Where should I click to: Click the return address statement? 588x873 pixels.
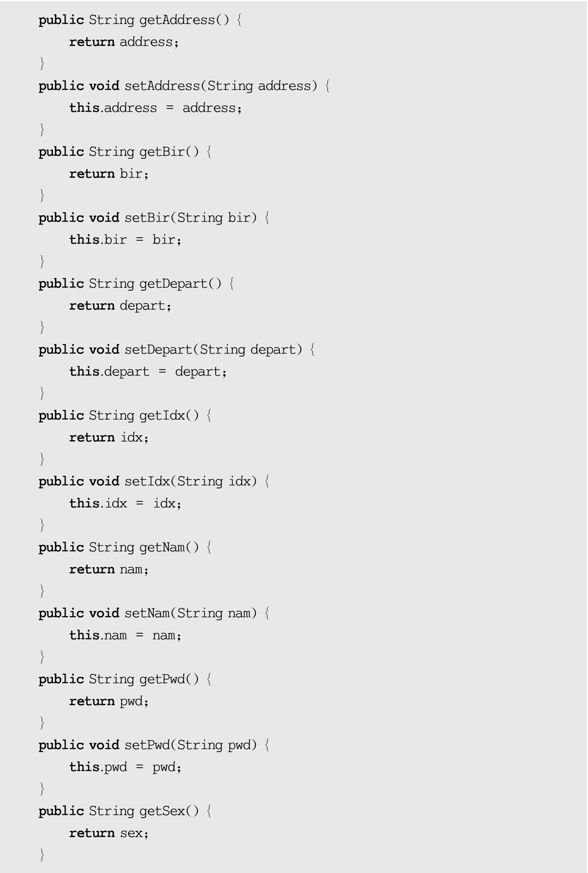[124, 42]
